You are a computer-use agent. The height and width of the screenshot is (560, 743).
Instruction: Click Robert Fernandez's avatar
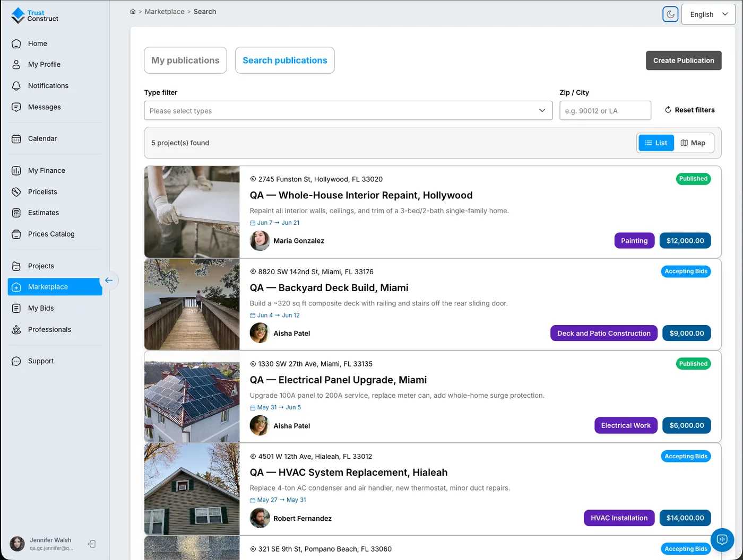click(x=260, y=518)
